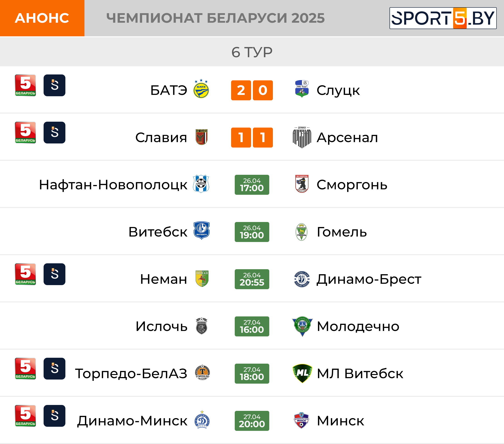Screen dimensions: 504x444
Task: Click the Arsenal Dzerzhinsk crest
Action: tap(302, 137)
